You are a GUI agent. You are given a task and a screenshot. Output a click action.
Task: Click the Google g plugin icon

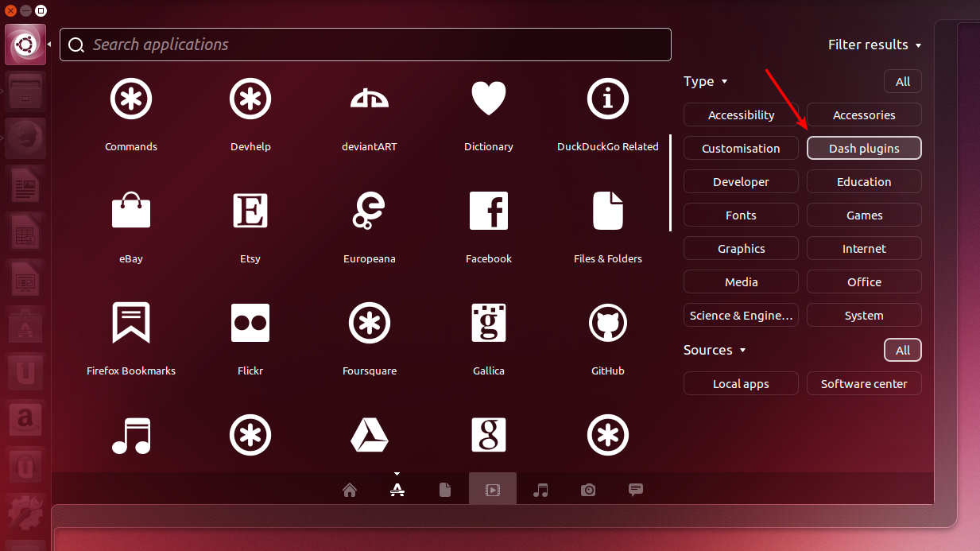coord(489,435)
